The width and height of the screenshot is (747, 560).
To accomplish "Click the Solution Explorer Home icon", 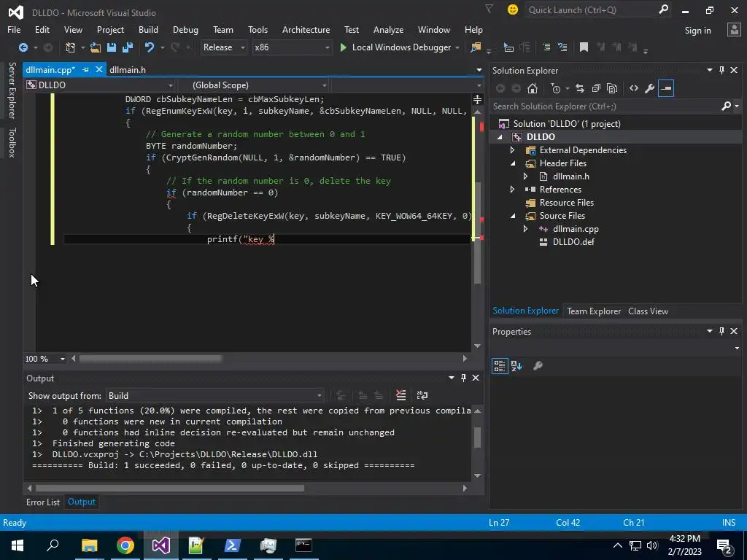I will (x=533, y=88).
